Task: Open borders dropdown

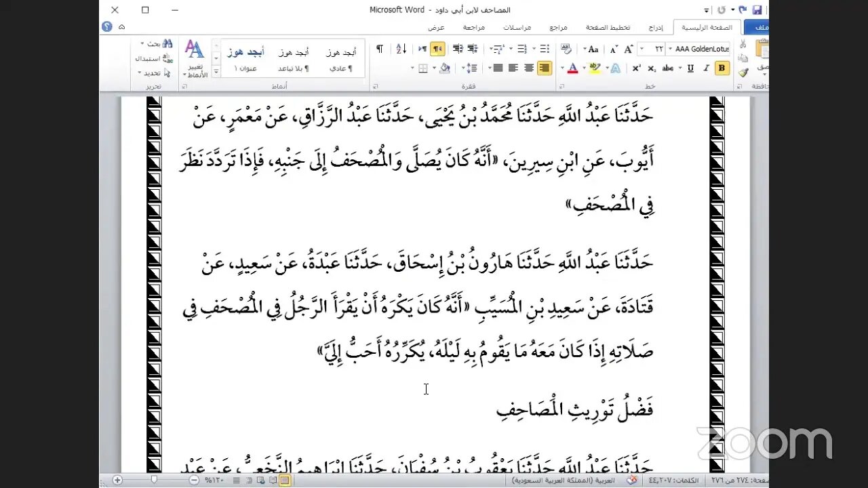Action: click(412, 68)
